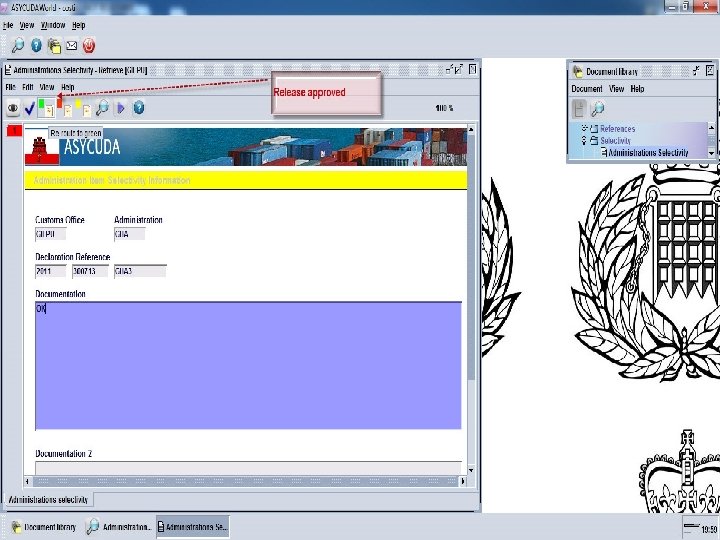720x540 pixels.
Task: Select the References folder in tree
Action: [x=613, y=129]
